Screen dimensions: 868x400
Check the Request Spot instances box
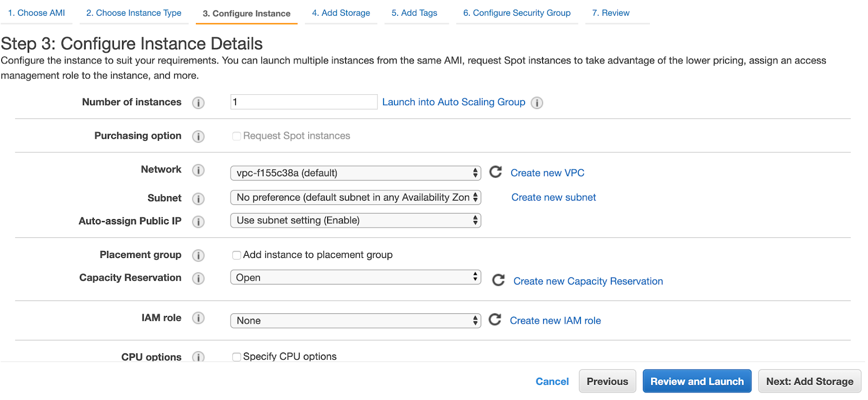[237, 136]
